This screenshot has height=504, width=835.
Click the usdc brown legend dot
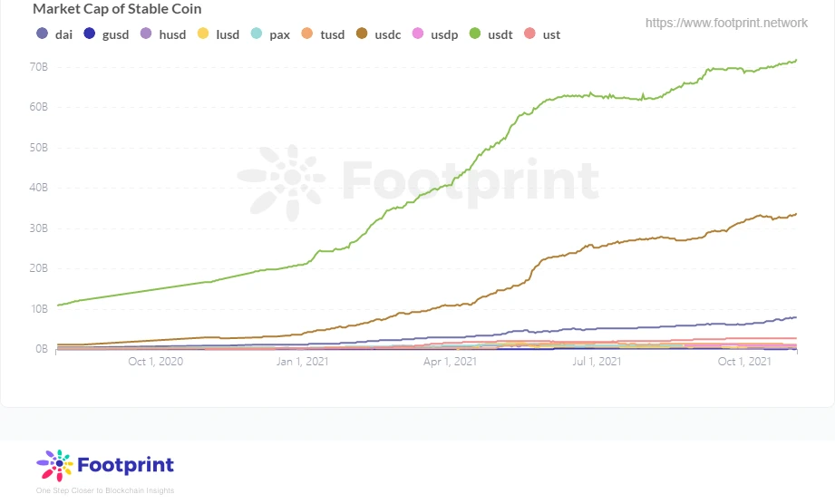(362, 34)
